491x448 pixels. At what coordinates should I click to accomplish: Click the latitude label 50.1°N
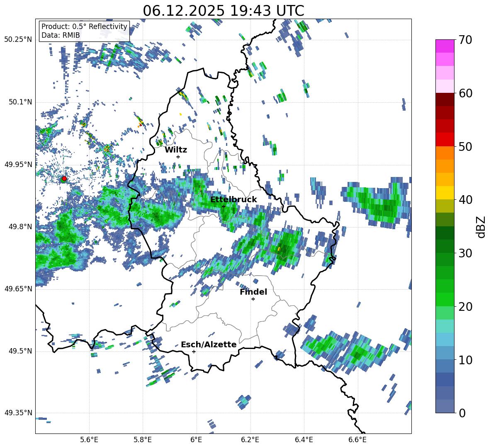(x=20, y=102)
